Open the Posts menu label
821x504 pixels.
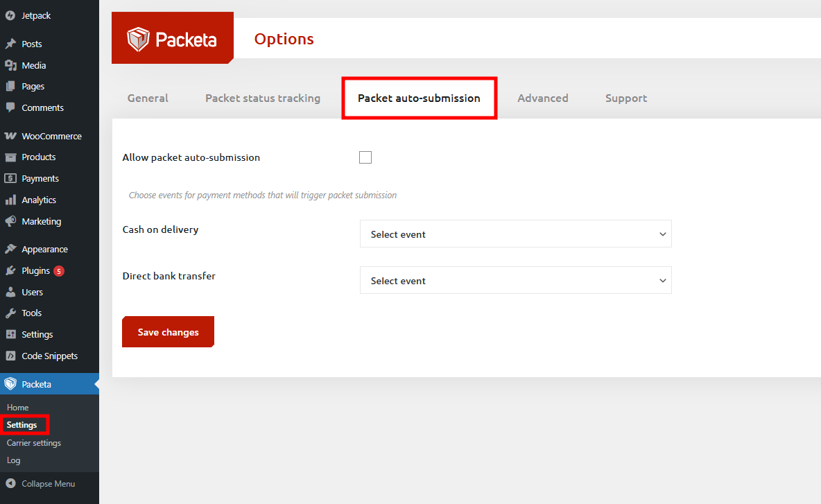[x=32, y=44]
